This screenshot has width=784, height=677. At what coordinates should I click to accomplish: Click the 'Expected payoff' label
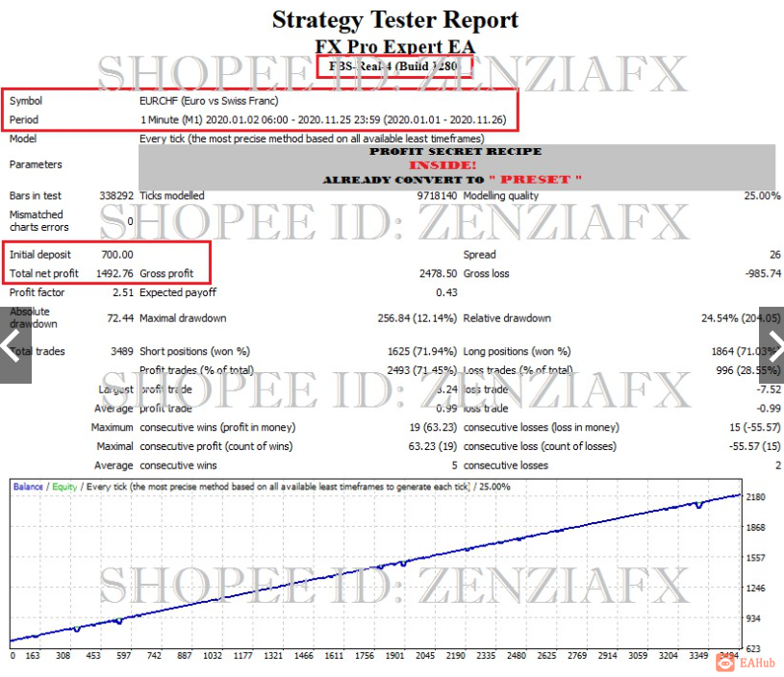(178, 292)
